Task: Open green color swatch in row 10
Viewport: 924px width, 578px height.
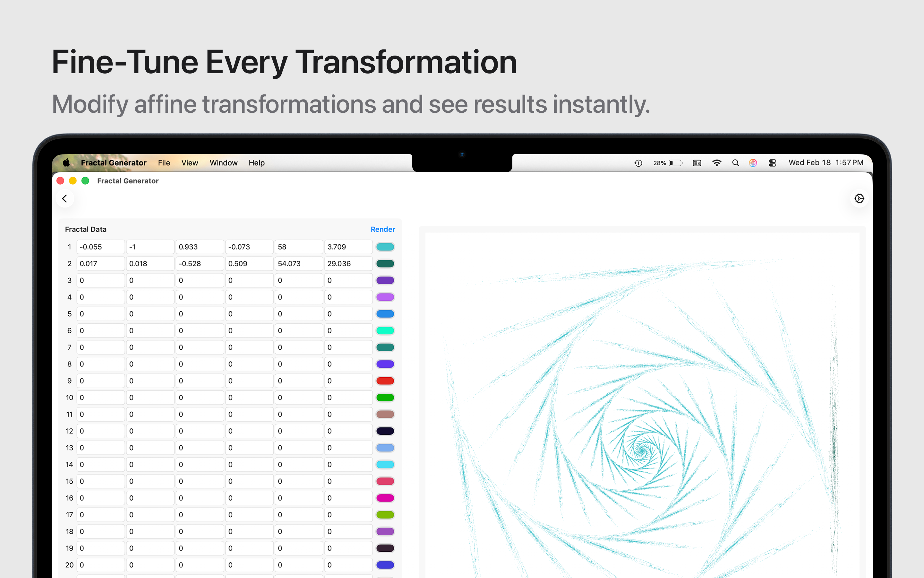Action: 385,398
